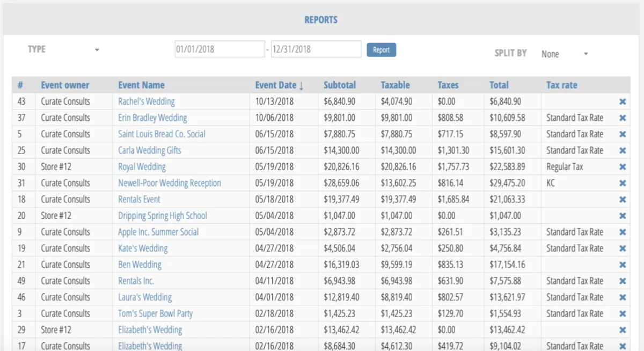This screenshot has height=351, width=644.
Task: Delete Tom's Super Bowl Party row
Action: [623, 313]
